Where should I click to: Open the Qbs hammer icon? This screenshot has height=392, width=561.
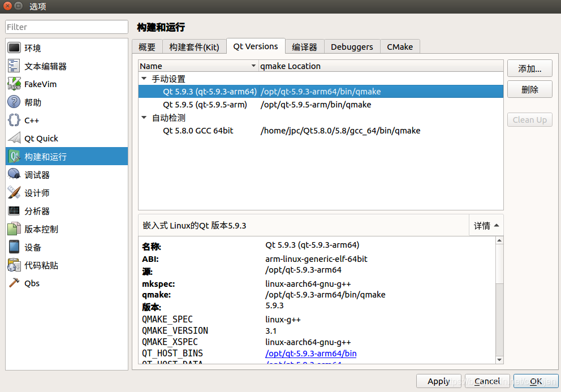click(x=14, y=283)
